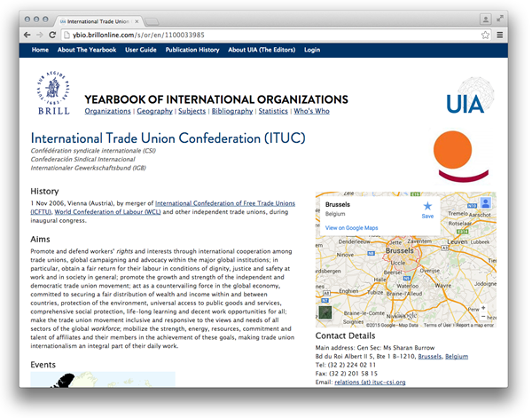Click View on Google Maps link
This screenshot has height=418, width=532.
click(x=351, y=228)
